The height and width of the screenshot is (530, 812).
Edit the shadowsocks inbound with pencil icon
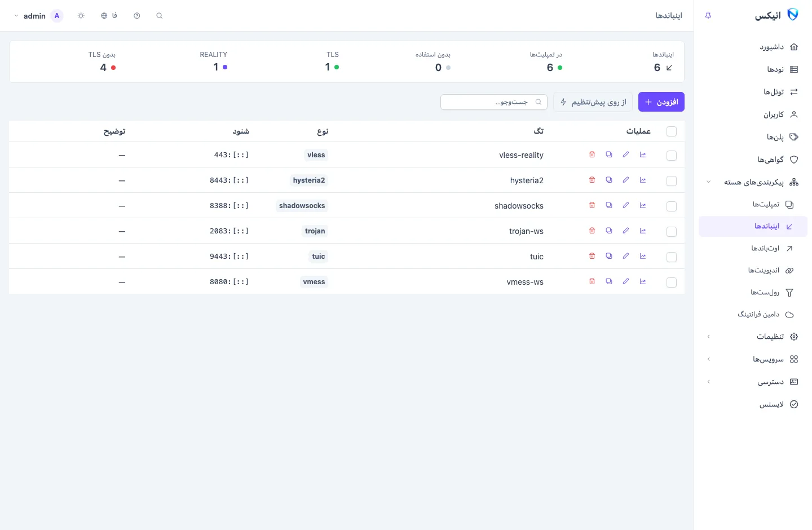tap(626, 205)
